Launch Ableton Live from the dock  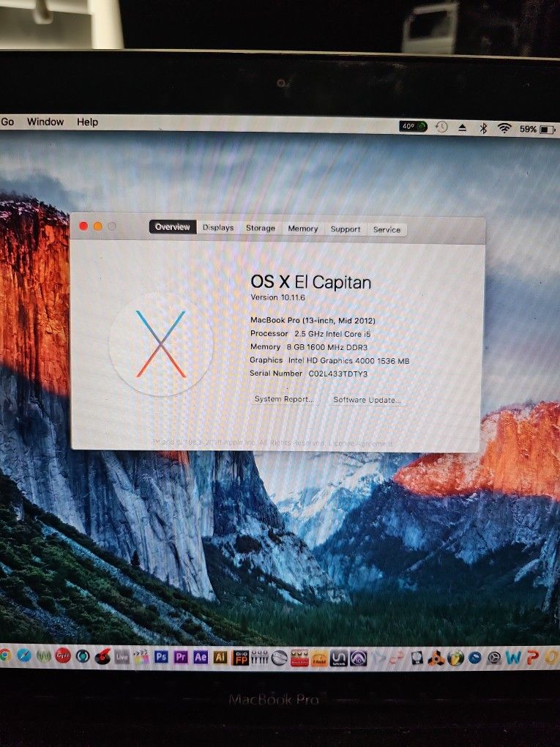point(122,657)
